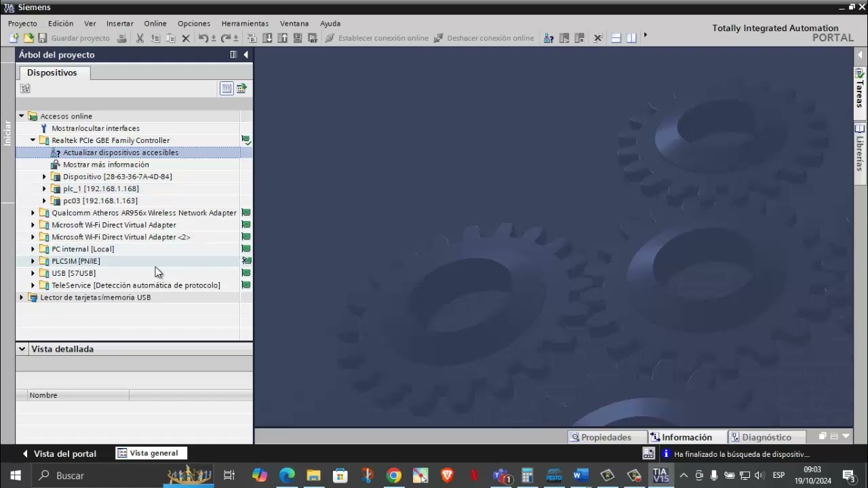Click the Accessible devices toolbar icon
Viewport: 868px width, 488px height.
pyautogui.click(x=549, y=38)
